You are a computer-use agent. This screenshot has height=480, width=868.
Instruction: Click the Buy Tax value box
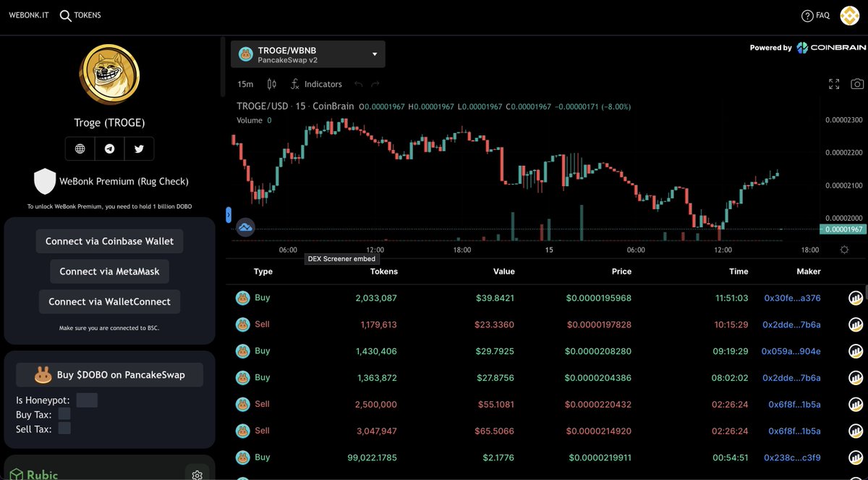click(x=64, y=414)
